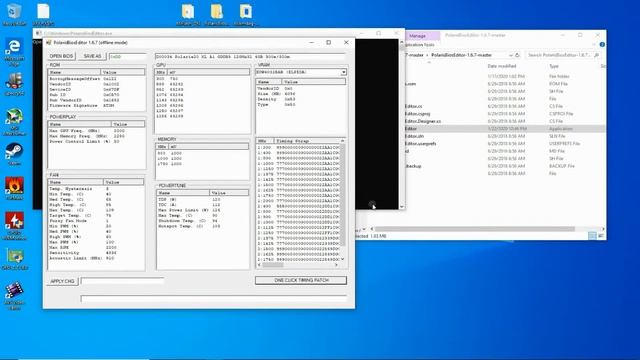Image resolution: width=640 pixels, height=360 pixels.
Task: Click the Timing Strap column header
Action: coord(307,140)
